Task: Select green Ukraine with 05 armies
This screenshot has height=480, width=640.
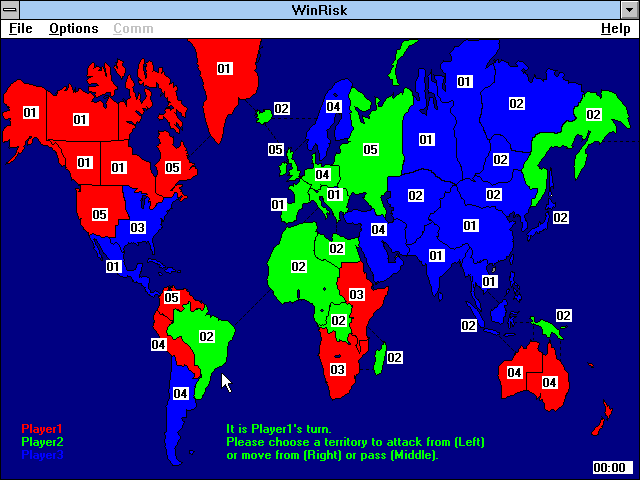Action: tap(371, 149)
